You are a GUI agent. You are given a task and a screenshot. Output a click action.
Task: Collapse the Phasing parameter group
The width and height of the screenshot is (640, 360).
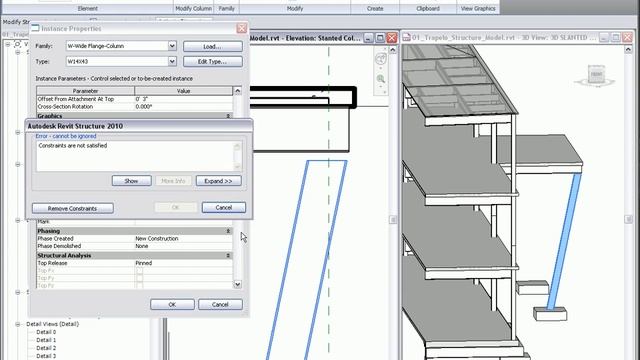coord(228,231)
